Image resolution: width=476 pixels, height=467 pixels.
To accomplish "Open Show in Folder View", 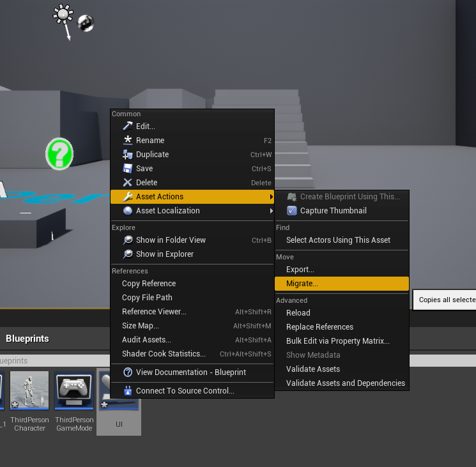I will click(x=192, y=240).
